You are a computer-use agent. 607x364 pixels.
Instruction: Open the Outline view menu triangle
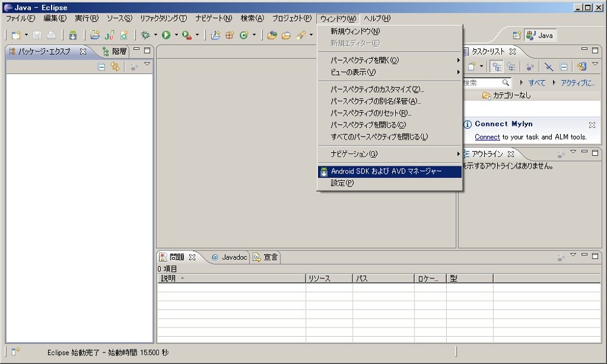tap(573, 151)
